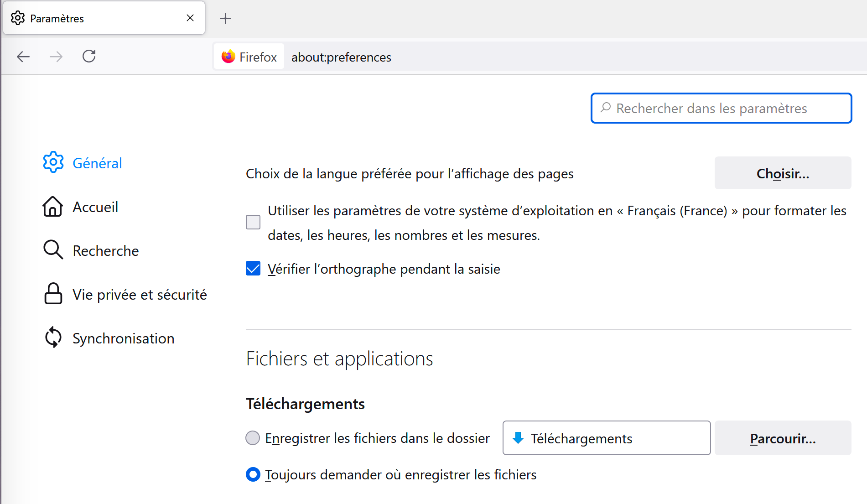
Task: Click the Synchronisation arrows icon
Action: point(53,337)
